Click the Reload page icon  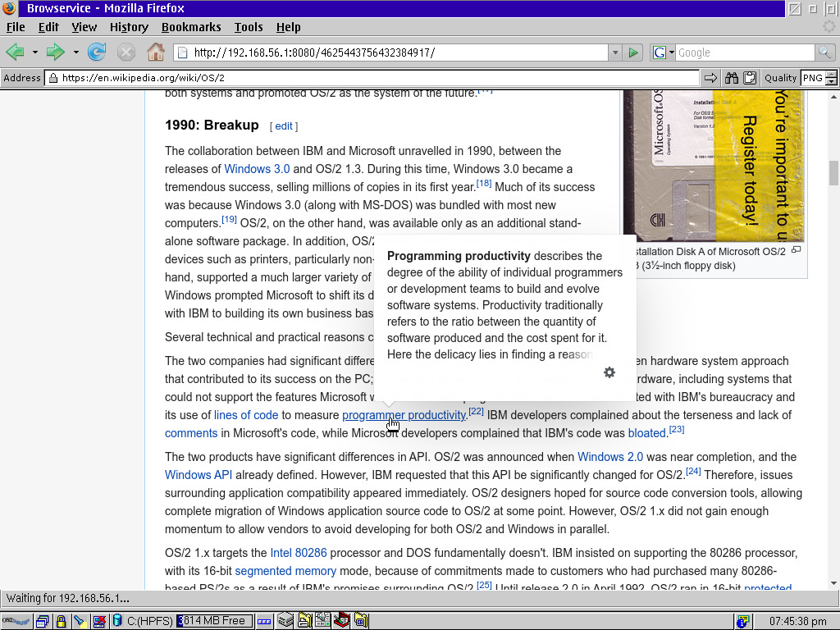[96, 52]
